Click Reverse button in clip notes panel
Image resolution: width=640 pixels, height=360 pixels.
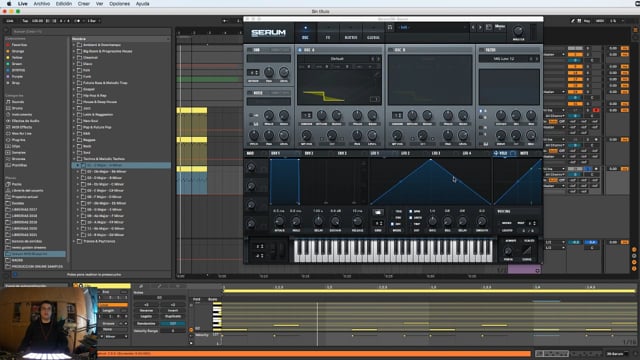[146, 311]
